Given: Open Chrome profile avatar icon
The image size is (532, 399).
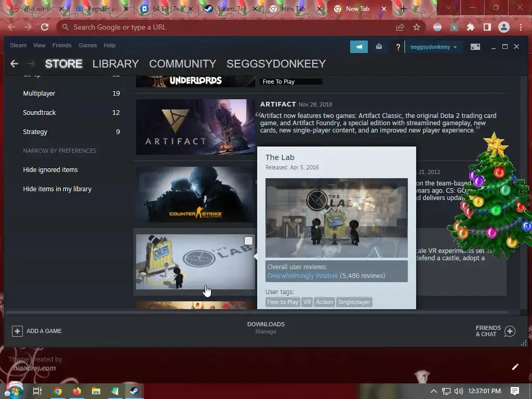Looking at the screenshot, I should 504,27.
